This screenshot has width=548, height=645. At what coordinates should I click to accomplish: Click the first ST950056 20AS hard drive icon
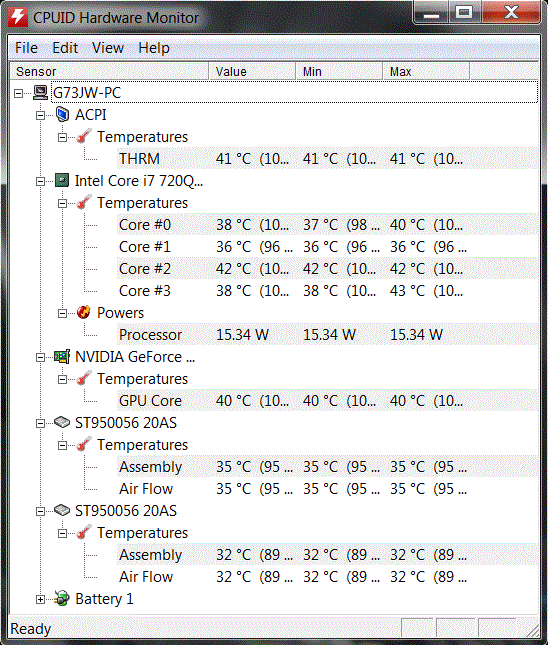coord(62,422)
